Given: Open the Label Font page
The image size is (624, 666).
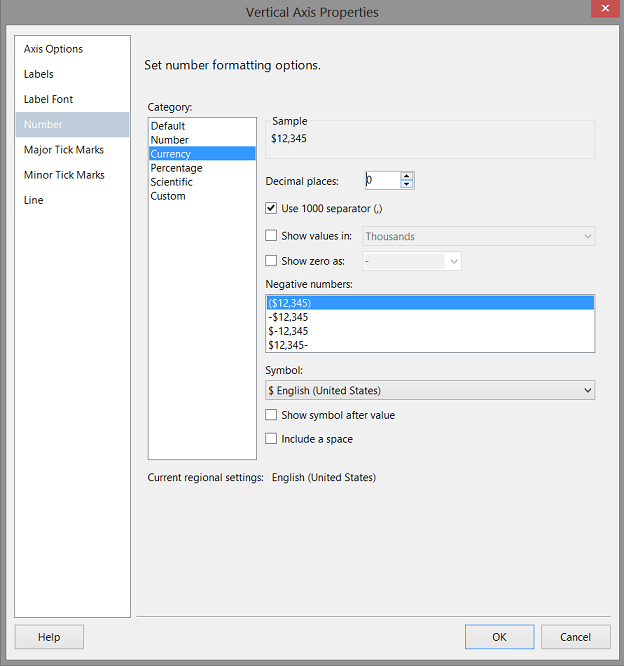Looking at the screenshot, I should click(49, 99).
